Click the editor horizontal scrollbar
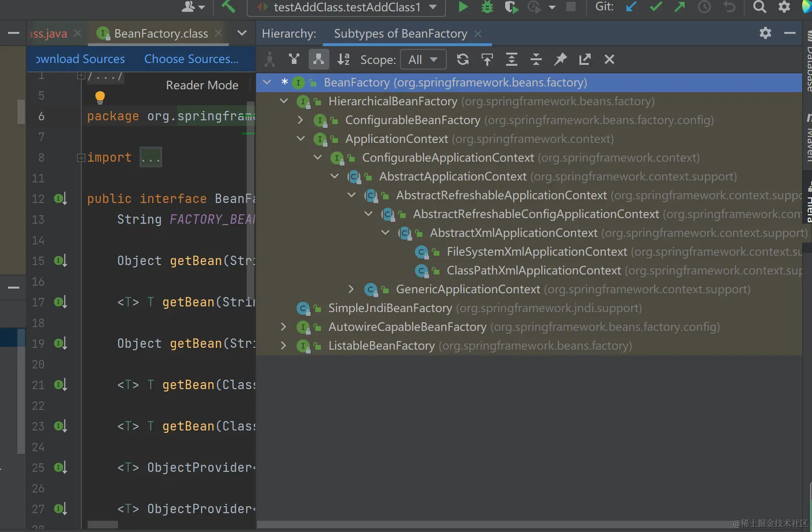Screen dimensions: 812x532 102,524
